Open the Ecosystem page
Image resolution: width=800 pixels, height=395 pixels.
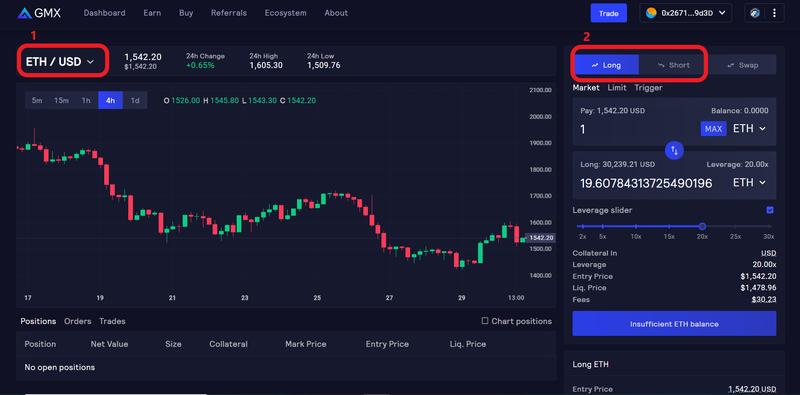tap(286, 13)
